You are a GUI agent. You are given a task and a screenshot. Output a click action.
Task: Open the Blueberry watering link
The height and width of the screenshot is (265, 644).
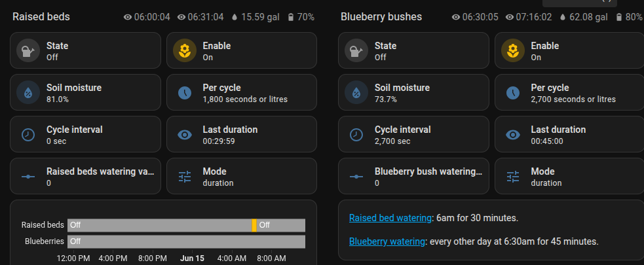[387, 241]
